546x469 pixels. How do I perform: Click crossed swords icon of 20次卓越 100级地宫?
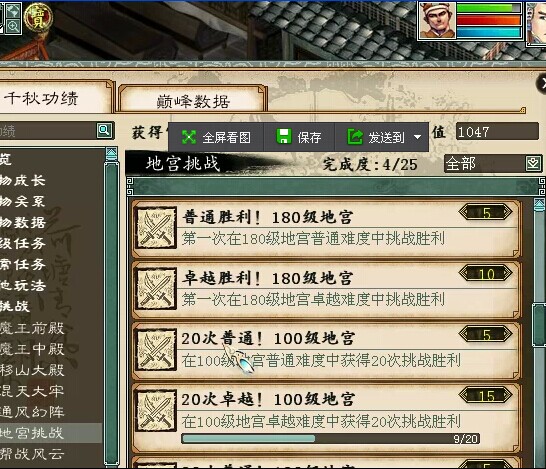[156, 411]
